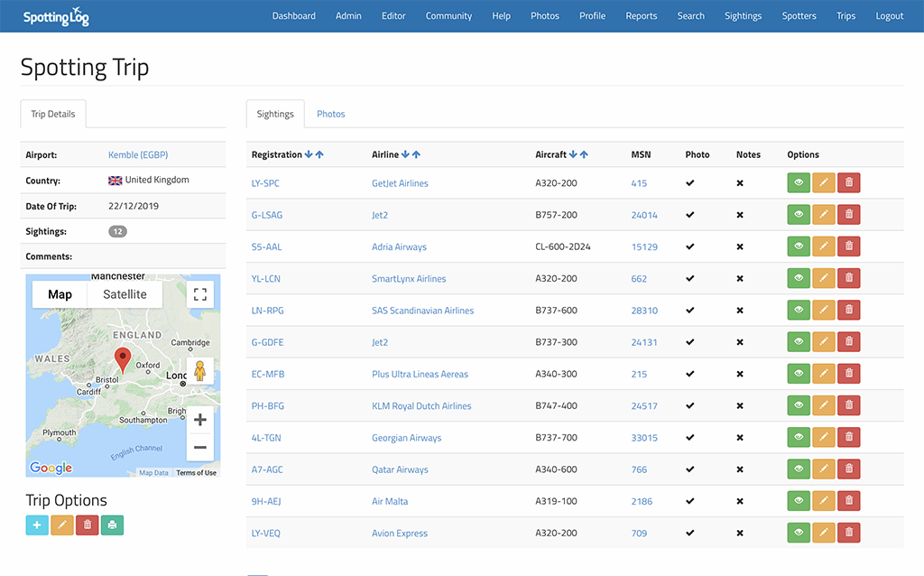Sort Aircraft column descending with down arrow
This screenshot has height=576, width=924.
pyautogui.click(x=573, y=154)
